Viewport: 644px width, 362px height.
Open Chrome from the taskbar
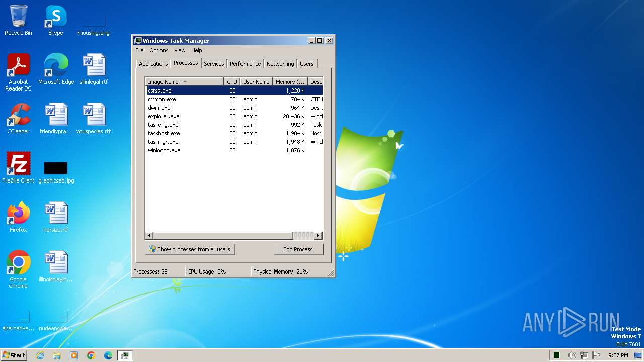(x=91, y=355)
